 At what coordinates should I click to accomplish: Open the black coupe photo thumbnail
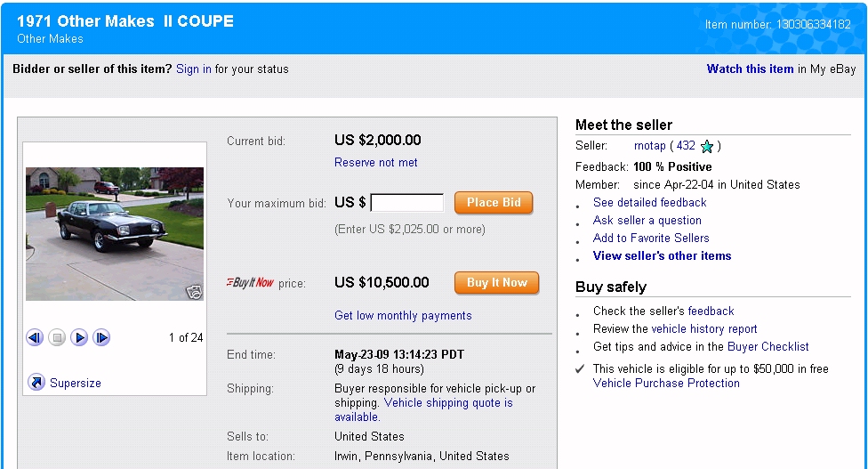[114, 233]
